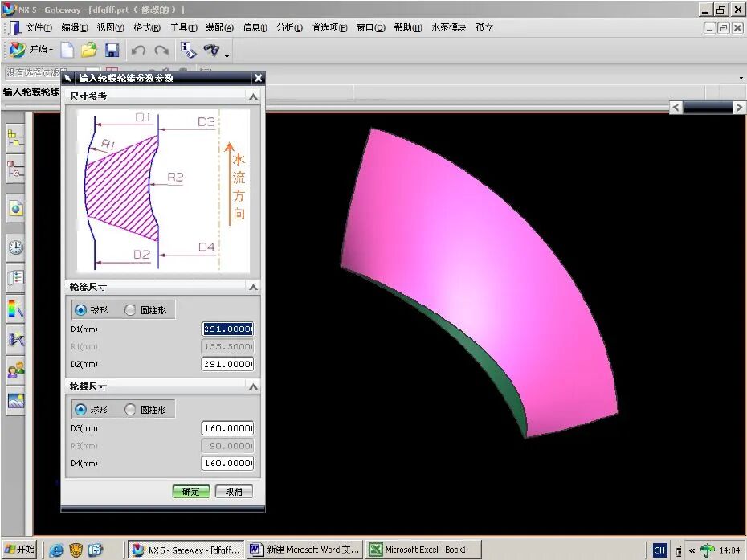Image resolution: width=747 pixels, height=560 pixels.
Task: Open the selection filter dropdown on the selection bar
Action: [x=52, y=72]
